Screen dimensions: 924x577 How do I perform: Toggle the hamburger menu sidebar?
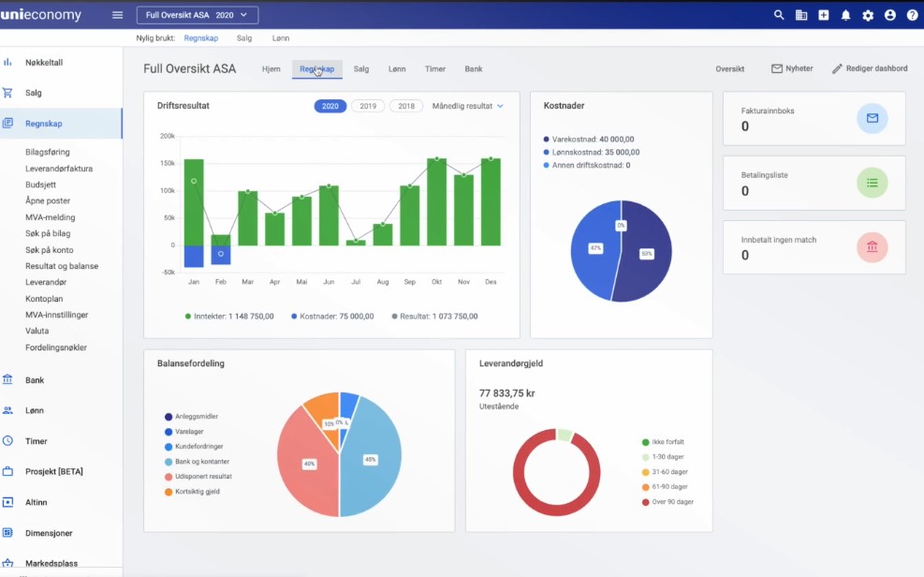pos(117,15)
